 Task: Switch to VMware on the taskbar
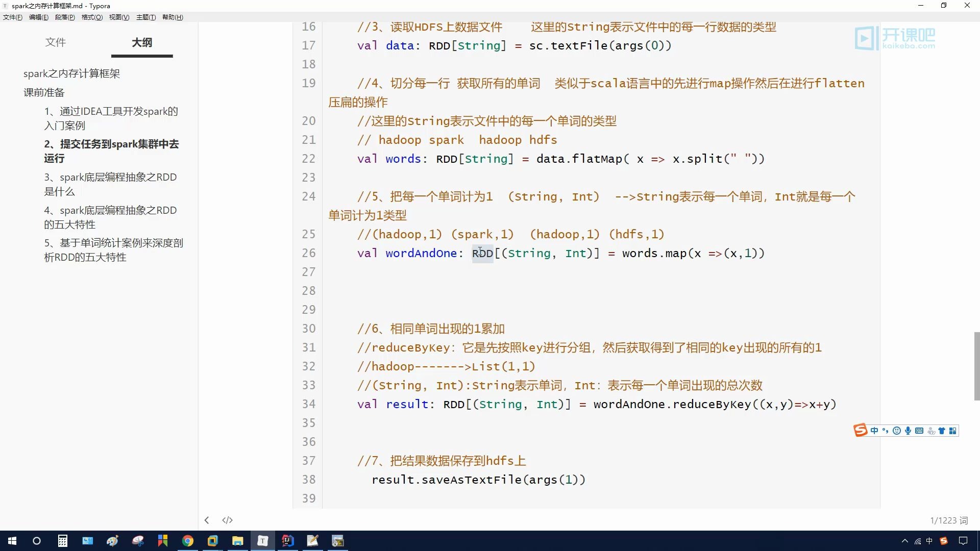tap(213, 541)
